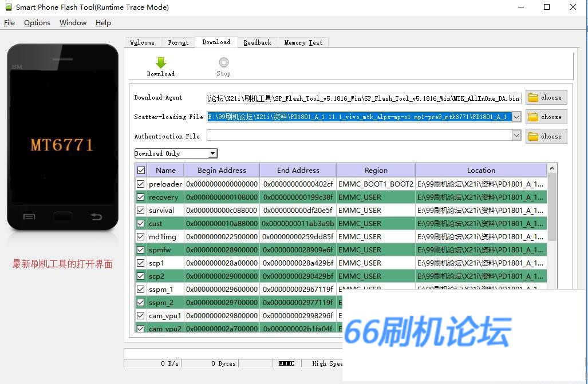
Task: Click the End Address column header
Action: coord(298,170)
